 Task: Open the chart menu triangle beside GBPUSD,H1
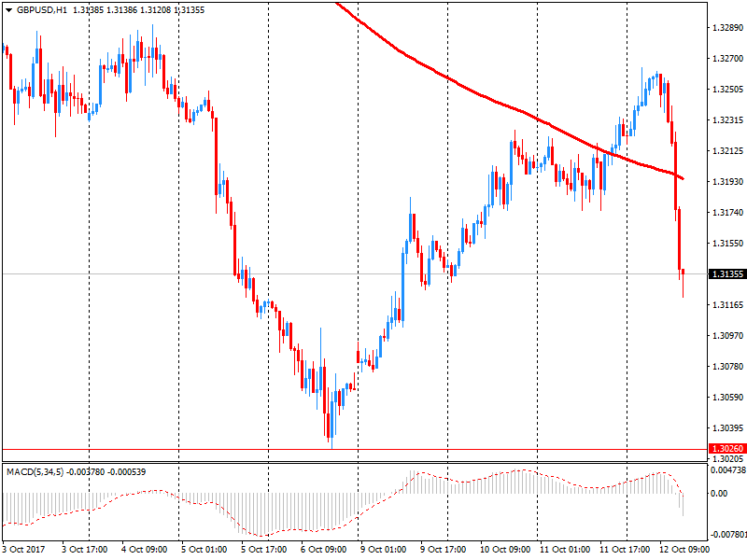click(8, 10)
